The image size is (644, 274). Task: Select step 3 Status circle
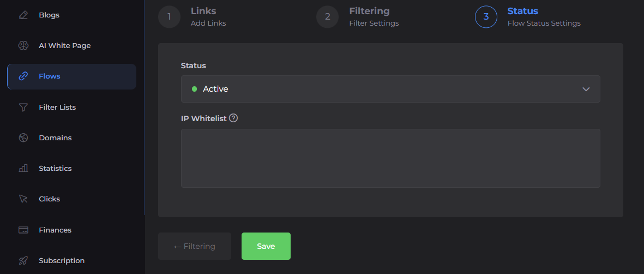click(486, 16)
